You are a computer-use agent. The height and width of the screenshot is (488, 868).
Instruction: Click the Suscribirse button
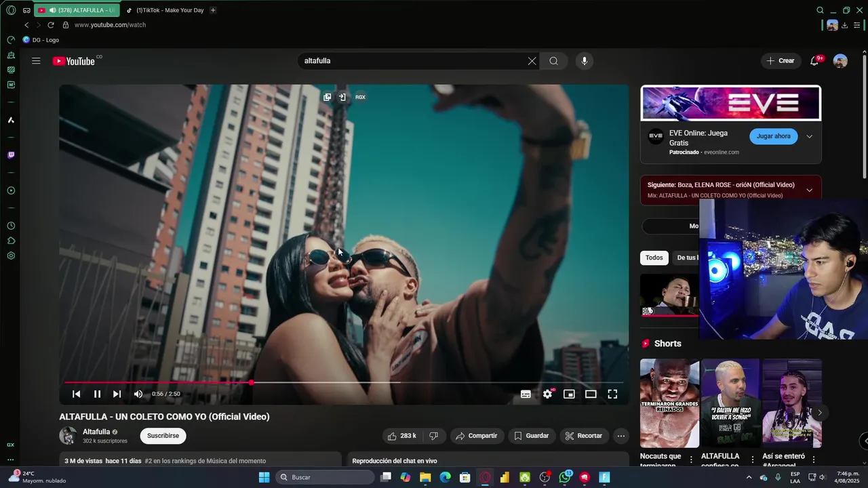(x=163, y=436)
